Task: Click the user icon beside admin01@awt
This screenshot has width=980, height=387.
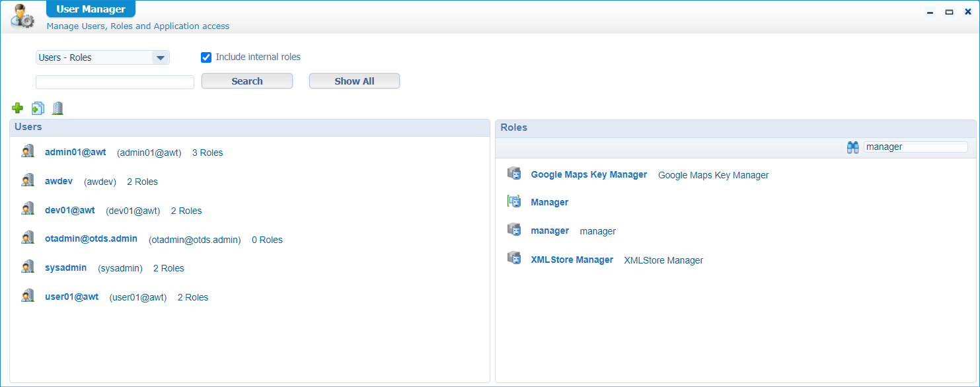Action: (27, 152)
